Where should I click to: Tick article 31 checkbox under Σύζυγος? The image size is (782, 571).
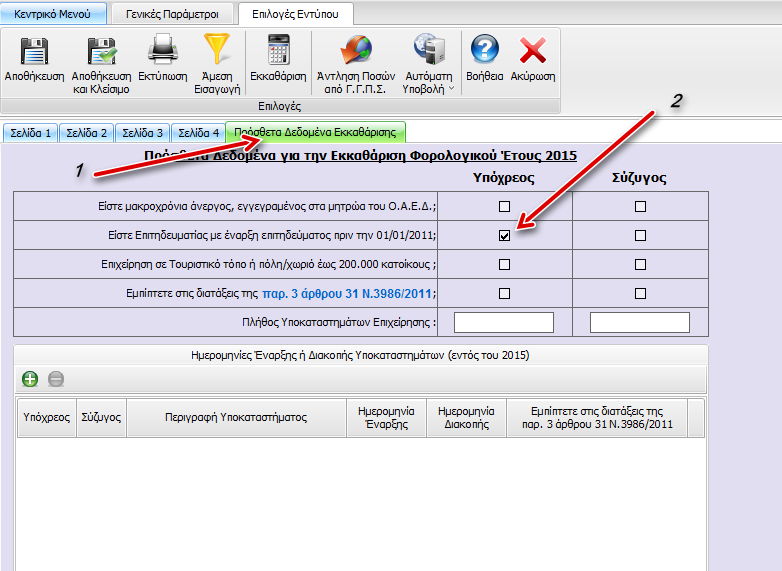[640, 294]
